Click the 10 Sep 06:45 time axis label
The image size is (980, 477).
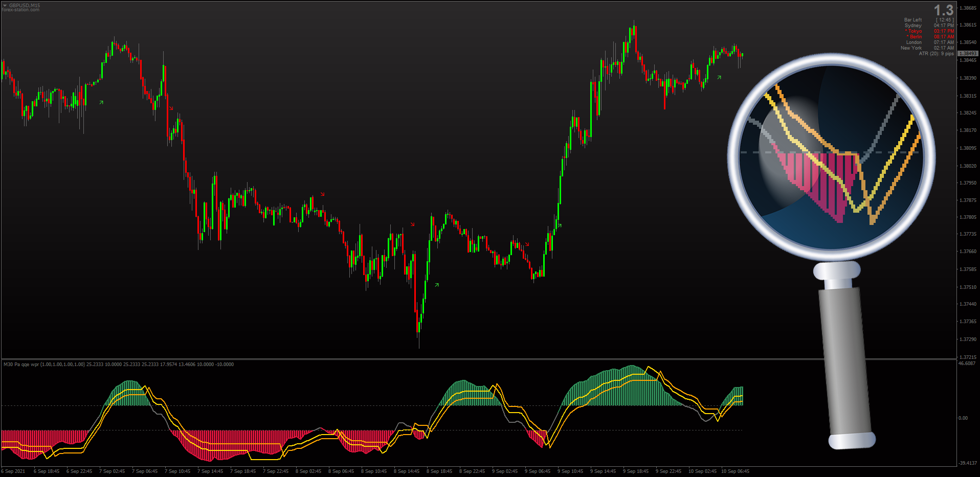(x=735, y=471)
